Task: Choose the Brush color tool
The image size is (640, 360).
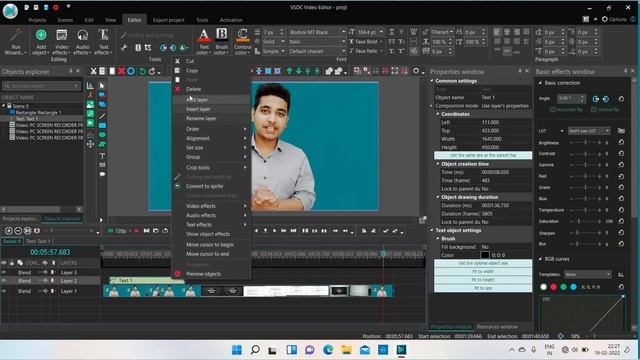Action: point(222,42)
